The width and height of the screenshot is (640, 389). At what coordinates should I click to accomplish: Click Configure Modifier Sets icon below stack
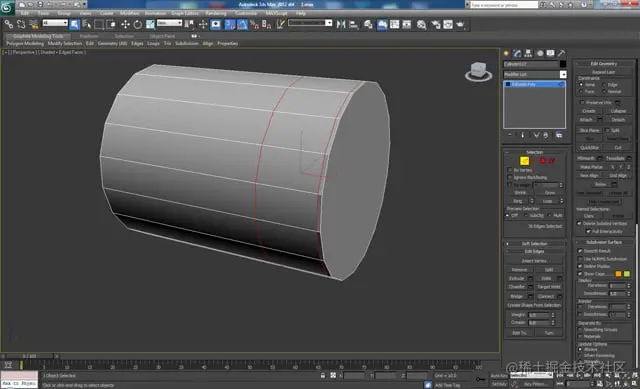click(x=559, y=135)
